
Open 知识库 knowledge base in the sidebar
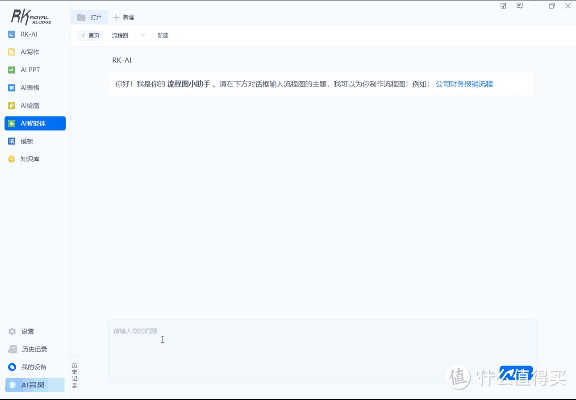[x=24, y=159]
